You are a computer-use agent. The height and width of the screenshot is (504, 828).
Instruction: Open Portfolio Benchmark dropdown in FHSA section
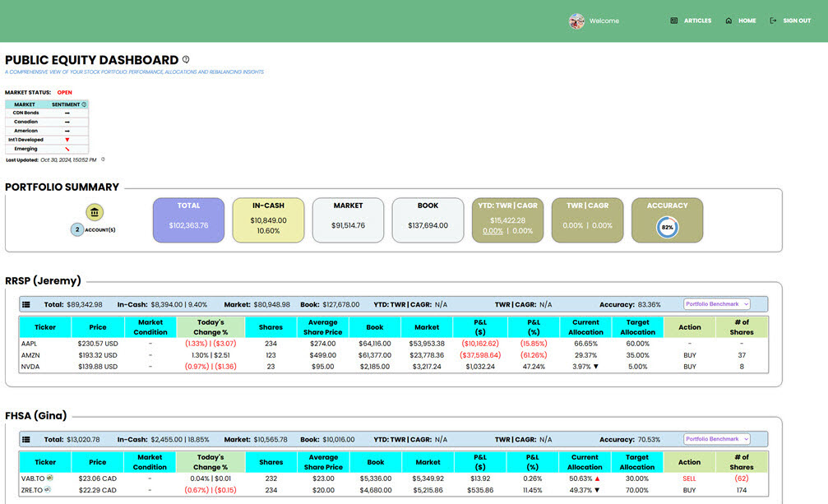(x=716, y=440)
